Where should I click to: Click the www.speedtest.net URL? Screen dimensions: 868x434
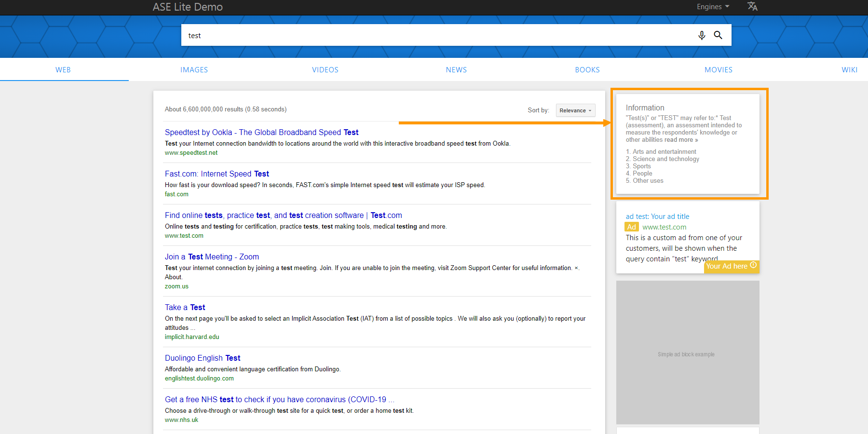click(x=191, y=153)
